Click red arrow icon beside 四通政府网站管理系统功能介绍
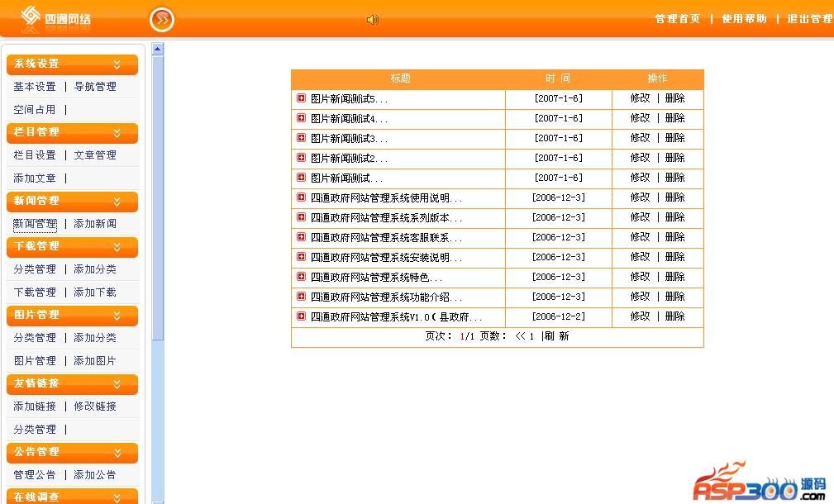The height and width of the screenshot is (504, 834). click(x=301, y=296)
